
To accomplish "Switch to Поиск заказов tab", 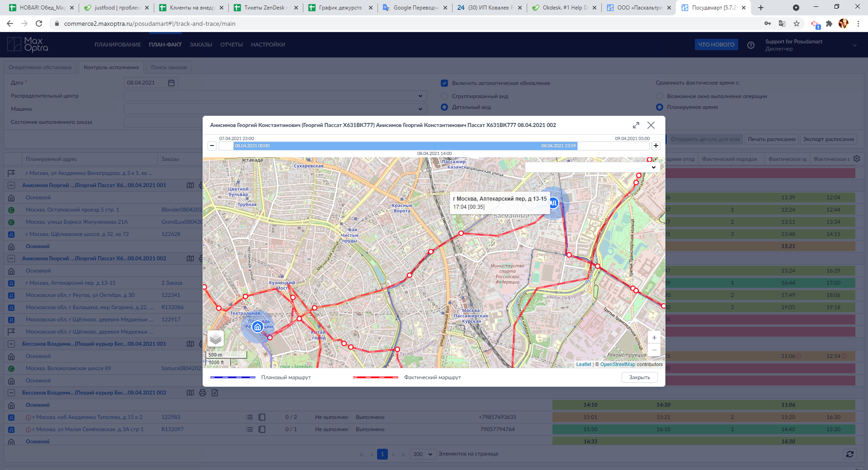I will point(169,67).
